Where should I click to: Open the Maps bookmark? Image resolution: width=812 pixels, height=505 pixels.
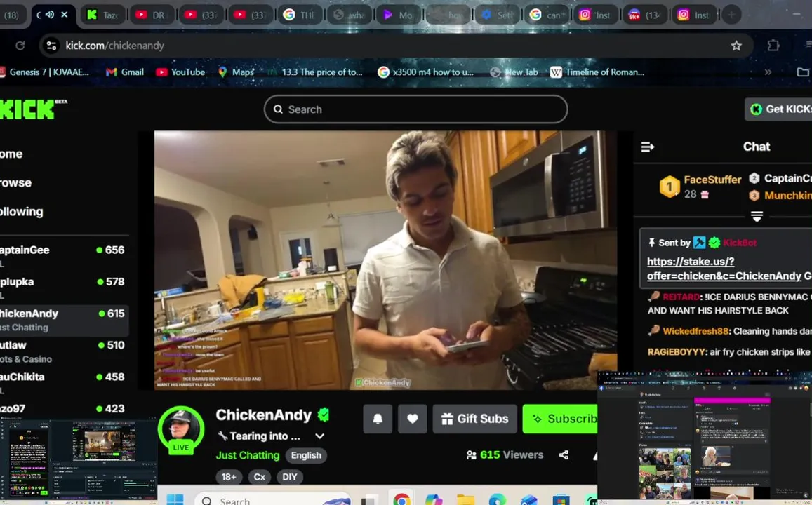(236, 72)
